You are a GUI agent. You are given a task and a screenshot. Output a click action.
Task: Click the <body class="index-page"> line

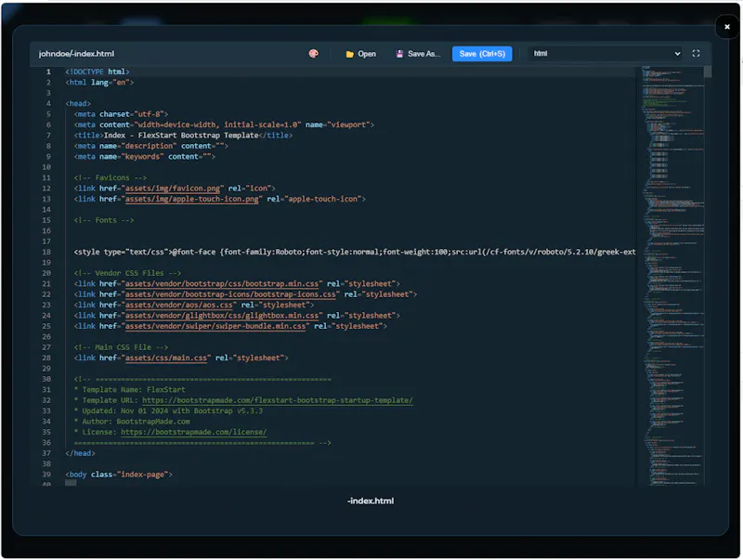point(119,475)
